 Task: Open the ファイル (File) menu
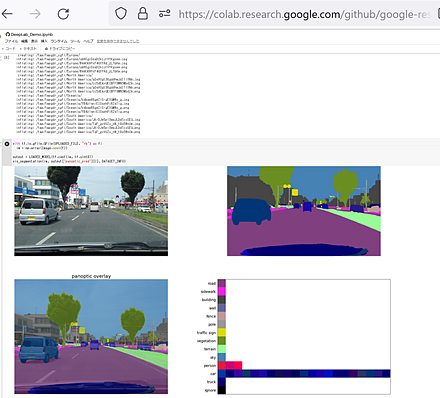tap(11, 41)
